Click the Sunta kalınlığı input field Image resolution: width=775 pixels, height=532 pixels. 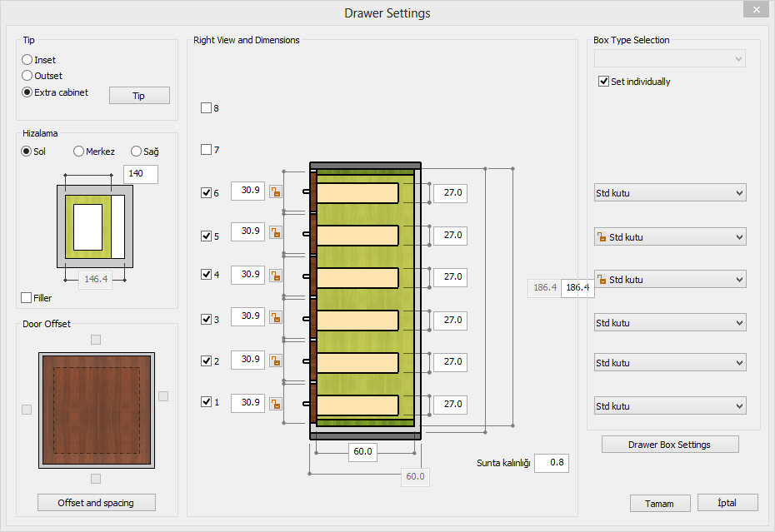coord(551,463)
